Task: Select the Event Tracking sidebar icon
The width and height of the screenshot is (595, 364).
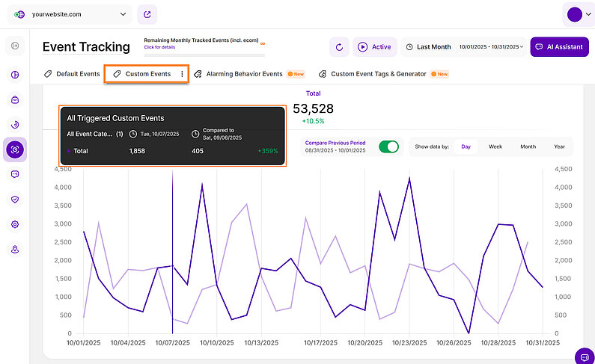Action: pyautogui.click(x=15, y=149)
